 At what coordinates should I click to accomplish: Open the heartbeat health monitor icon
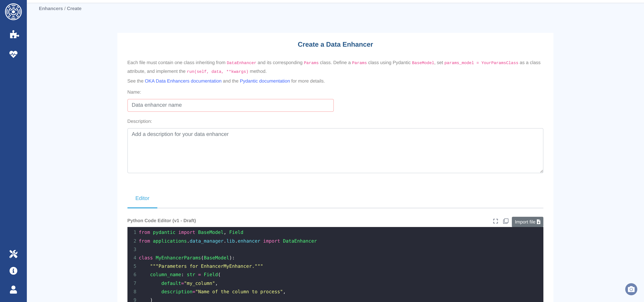pyautogui.click(x=13, y=54)
